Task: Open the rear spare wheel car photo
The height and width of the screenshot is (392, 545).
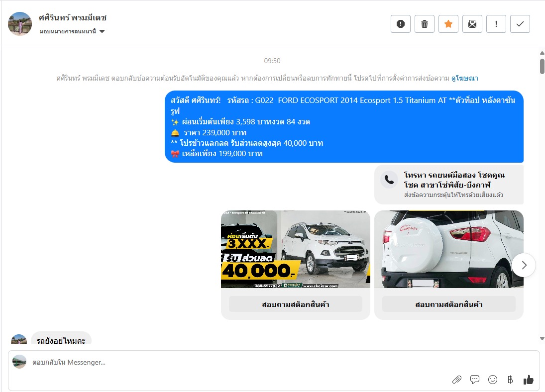Action: tap(449, 249)
